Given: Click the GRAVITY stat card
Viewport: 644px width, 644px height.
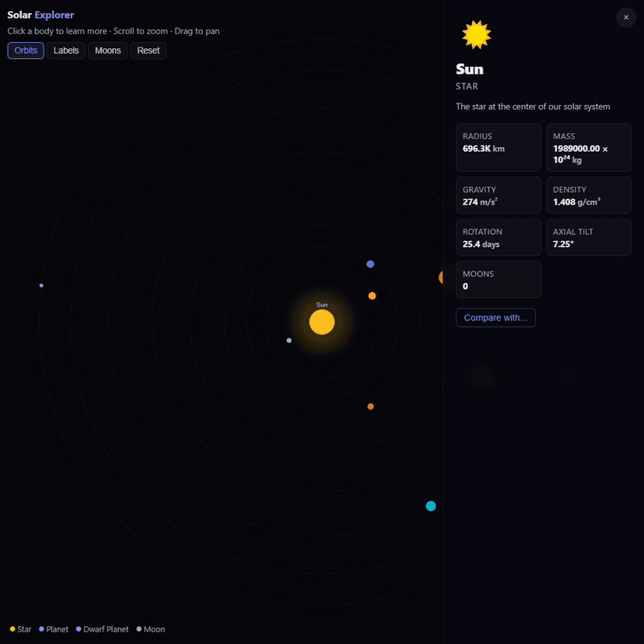Looking at the screenshot, I should [x=499, y=195].
